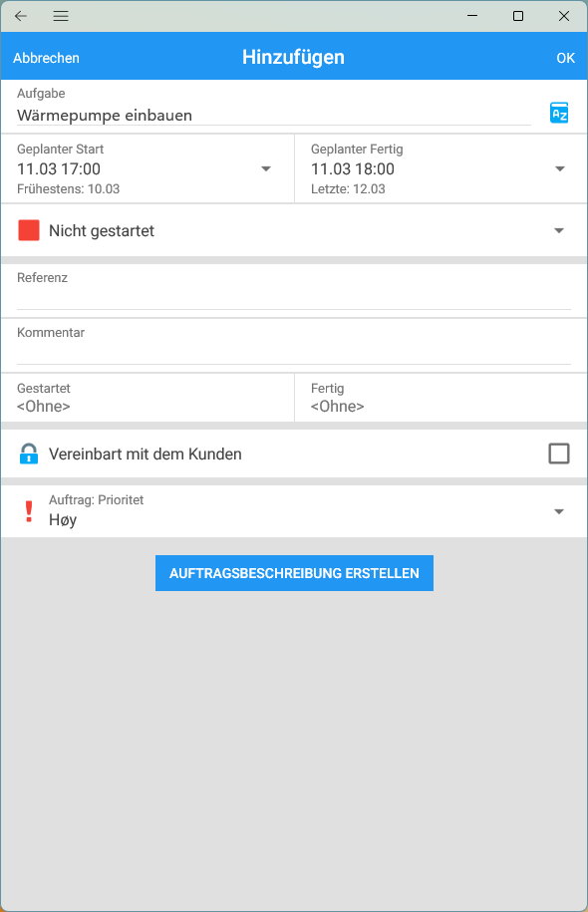Screen dimensions: 588x912
Task: Click the Frühestens: 10.03 text
Action: (x=68, y=189)
